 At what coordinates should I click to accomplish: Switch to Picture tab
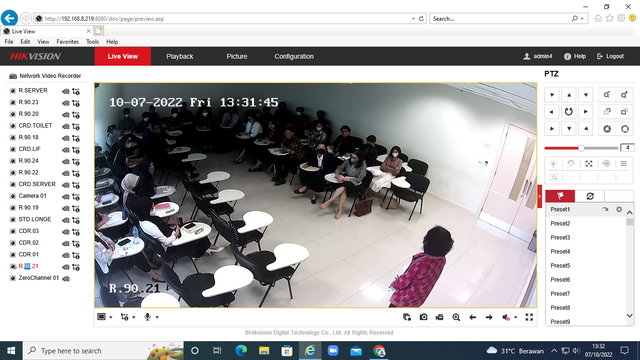click(x=237, y=56)
